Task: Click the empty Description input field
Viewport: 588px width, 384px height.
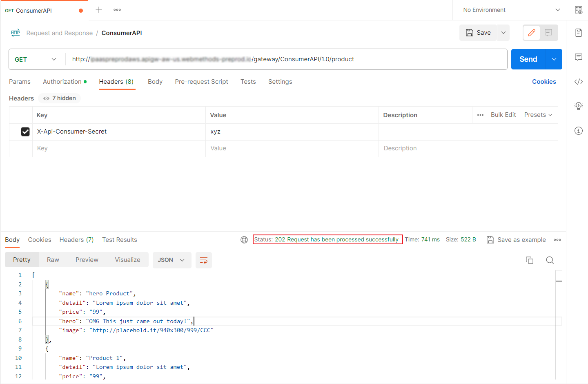Action: 468,148
